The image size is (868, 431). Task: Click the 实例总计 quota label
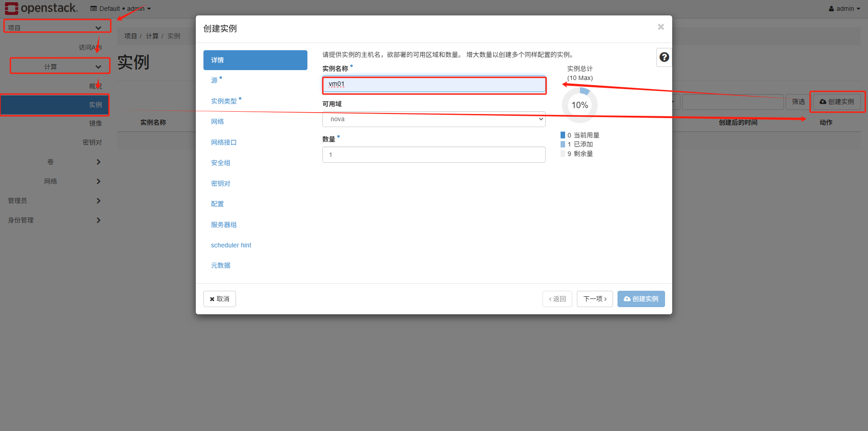click(580, 69)
